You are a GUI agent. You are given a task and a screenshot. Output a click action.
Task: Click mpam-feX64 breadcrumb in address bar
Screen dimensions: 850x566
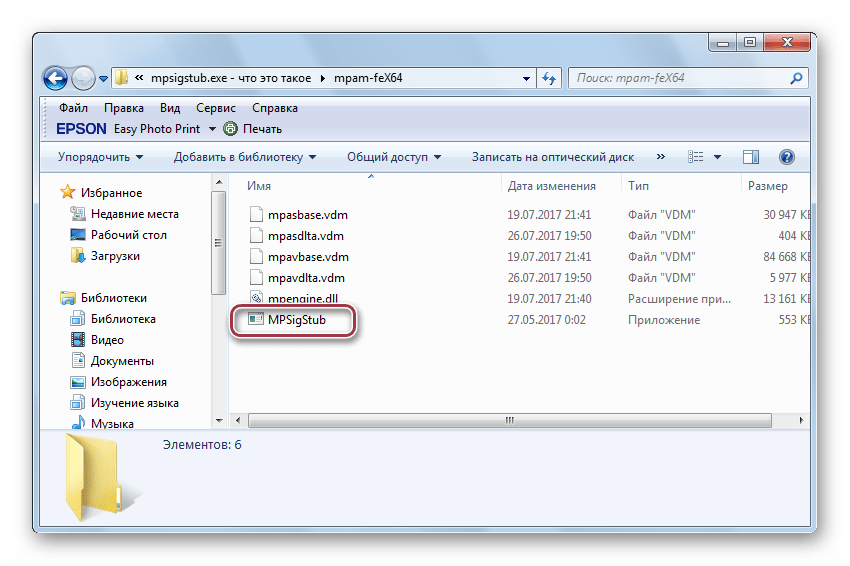(x=368, y=78)
